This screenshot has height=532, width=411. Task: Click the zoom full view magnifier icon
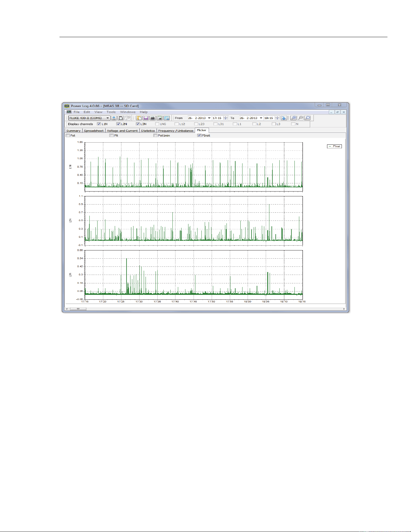[307, 118]
